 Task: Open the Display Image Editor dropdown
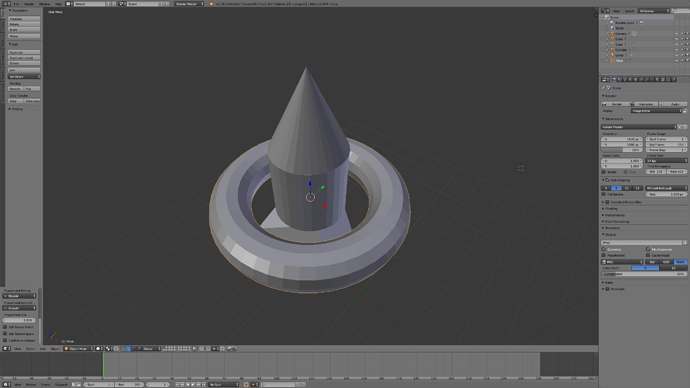[x=657, y=111]
